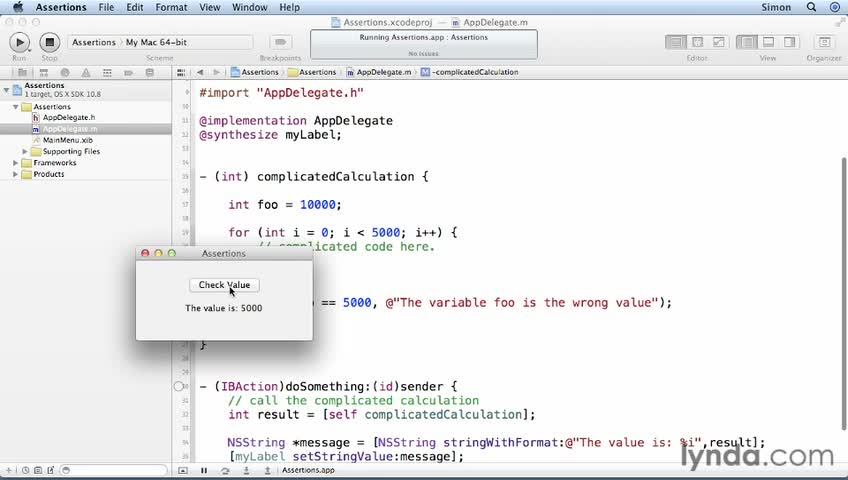Open the Format menu
Screen dimensions: 848x480
(171, 7)
